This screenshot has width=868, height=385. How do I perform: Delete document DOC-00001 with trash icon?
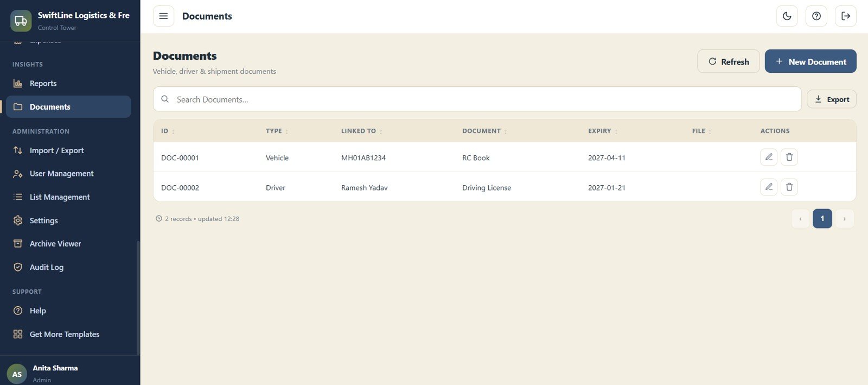pos(789,157)
